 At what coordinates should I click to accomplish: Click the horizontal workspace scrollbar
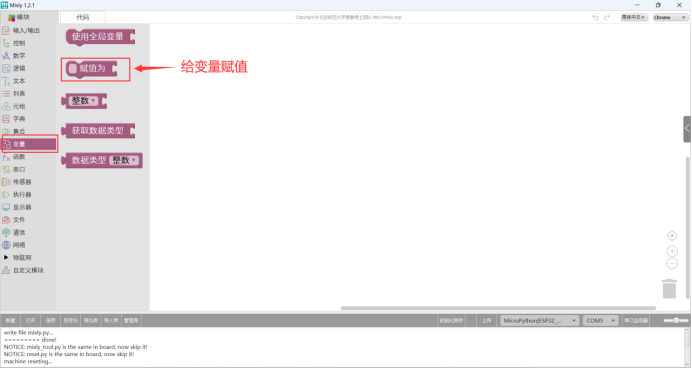click(498, 308)
